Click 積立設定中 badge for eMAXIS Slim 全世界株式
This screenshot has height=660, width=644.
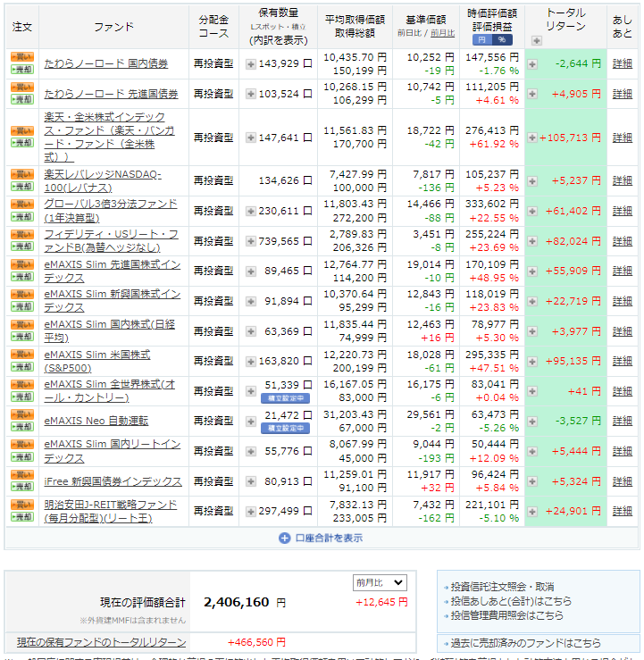(286, 397)
